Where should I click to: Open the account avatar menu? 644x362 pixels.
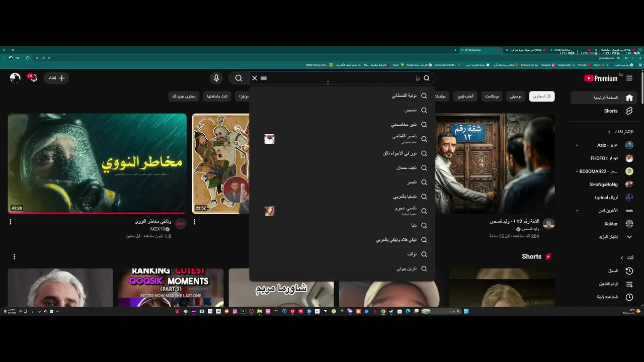click(x=15, y=78)
